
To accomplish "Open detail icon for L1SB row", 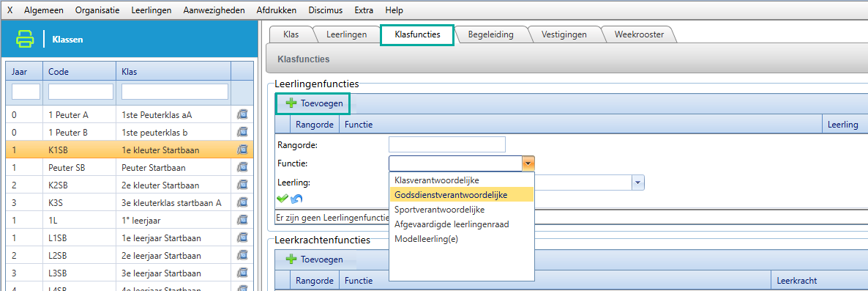I will 242,238.
